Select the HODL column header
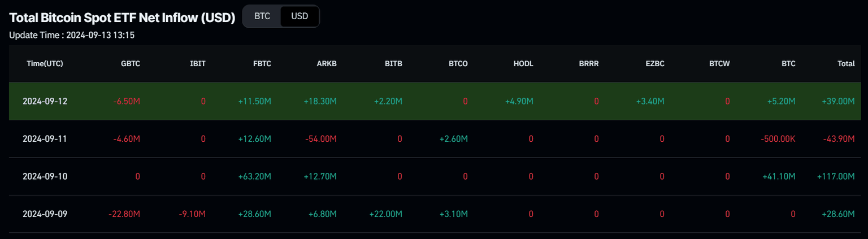This screenshot has width=868, height=239. tap(523, 64)
